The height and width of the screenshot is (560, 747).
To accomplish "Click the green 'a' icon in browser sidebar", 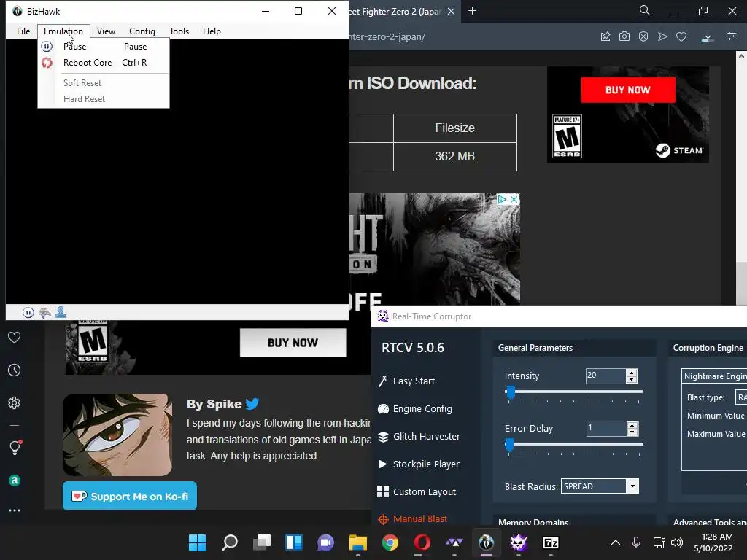I will point(15,480).
